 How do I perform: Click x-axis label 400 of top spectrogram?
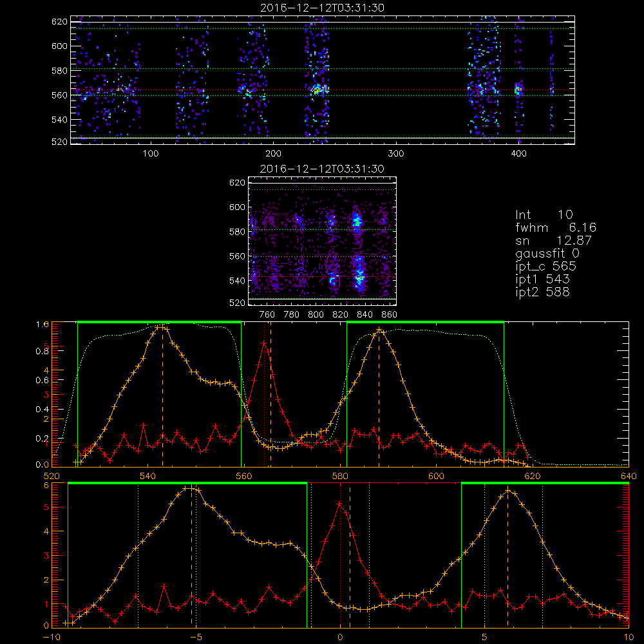518,154
